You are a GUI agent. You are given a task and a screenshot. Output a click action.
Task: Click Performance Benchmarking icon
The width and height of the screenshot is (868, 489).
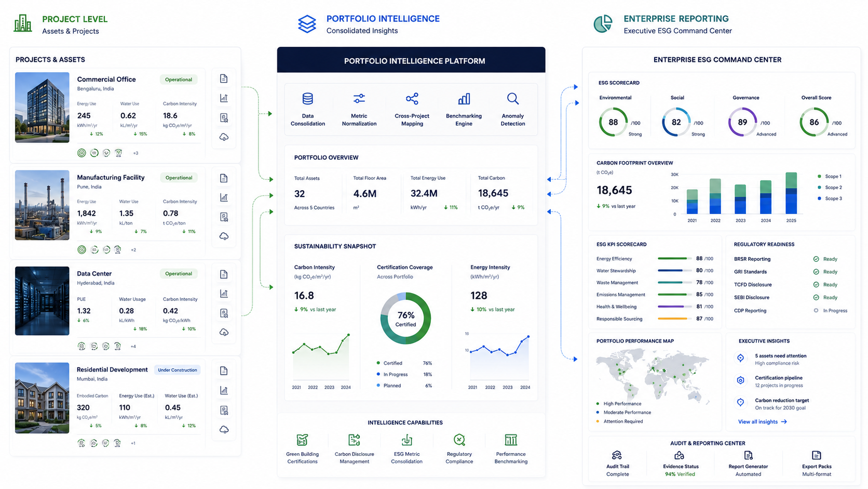tap(511, 440)
